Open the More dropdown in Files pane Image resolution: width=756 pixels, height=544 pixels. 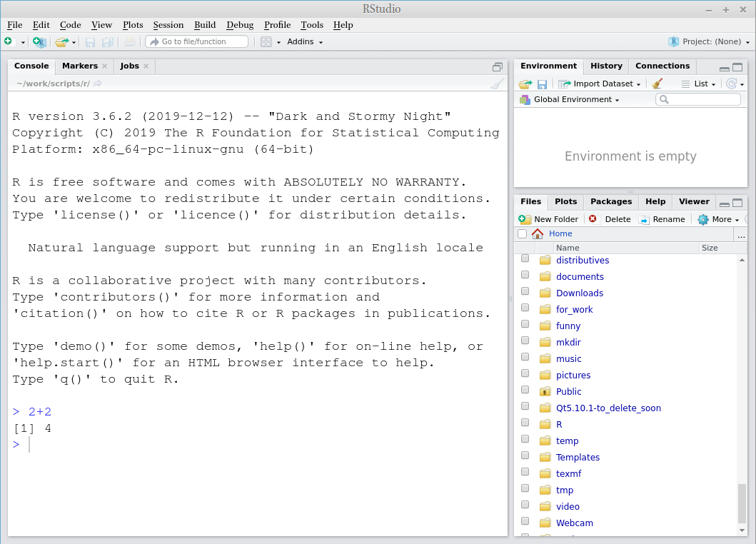tap(719, 219)
